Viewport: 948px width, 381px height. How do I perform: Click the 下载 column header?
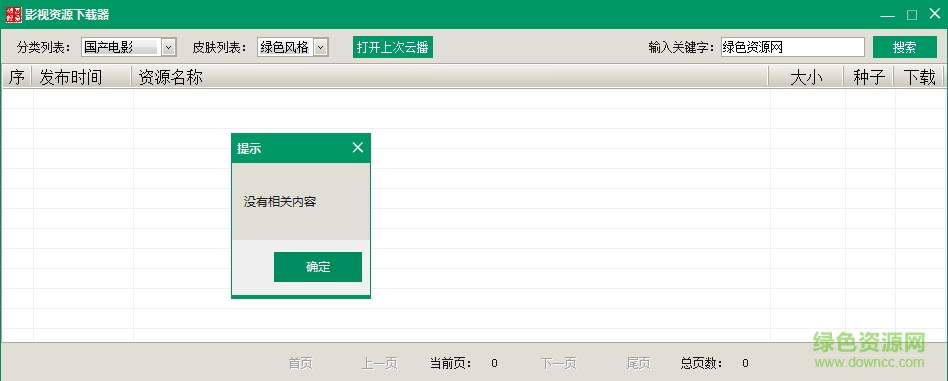point(918,77)
